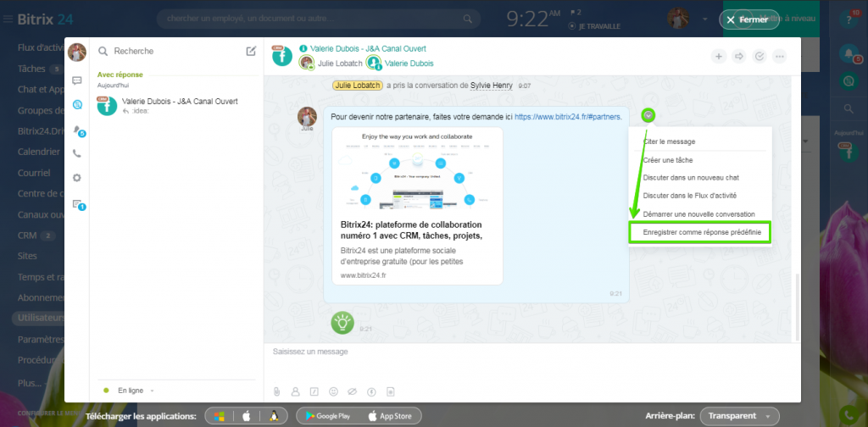
Task: Open Tâches in the left menu
Action: click(31, 69)
